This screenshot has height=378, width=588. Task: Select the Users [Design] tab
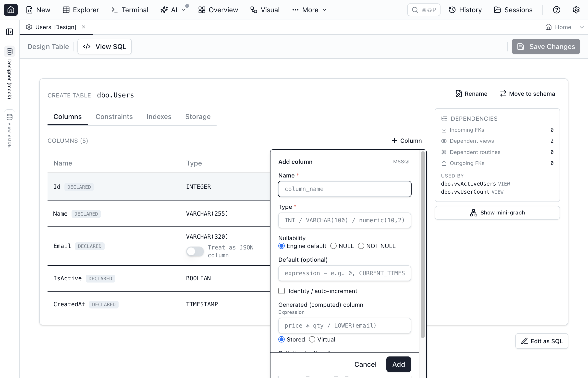point(56,27)
